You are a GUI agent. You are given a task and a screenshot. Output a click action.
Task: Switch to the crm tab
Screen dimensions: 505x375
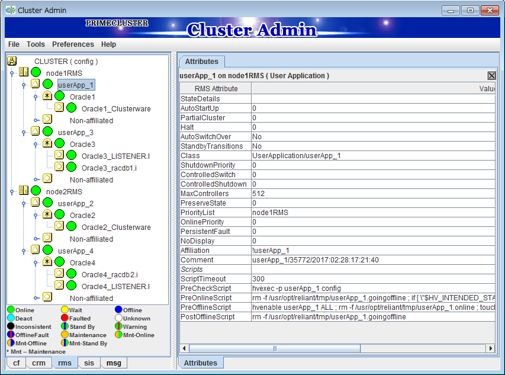point(39,363)
